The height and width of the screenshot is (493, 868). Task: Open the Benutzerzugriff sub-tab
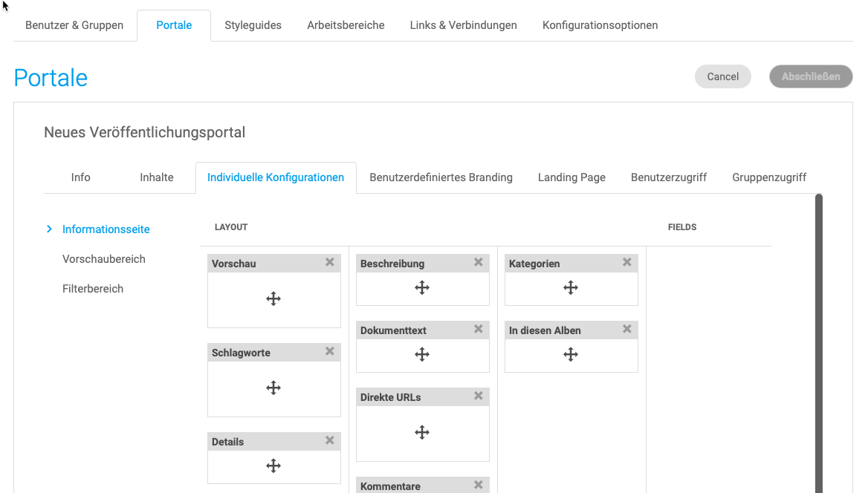669,177
